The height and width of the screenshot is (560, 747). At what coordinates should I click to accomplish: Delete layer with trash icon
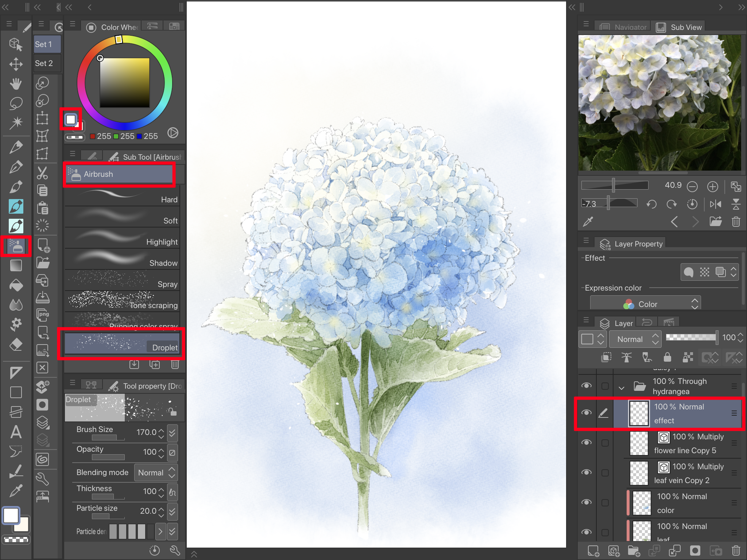coord(736,551)
